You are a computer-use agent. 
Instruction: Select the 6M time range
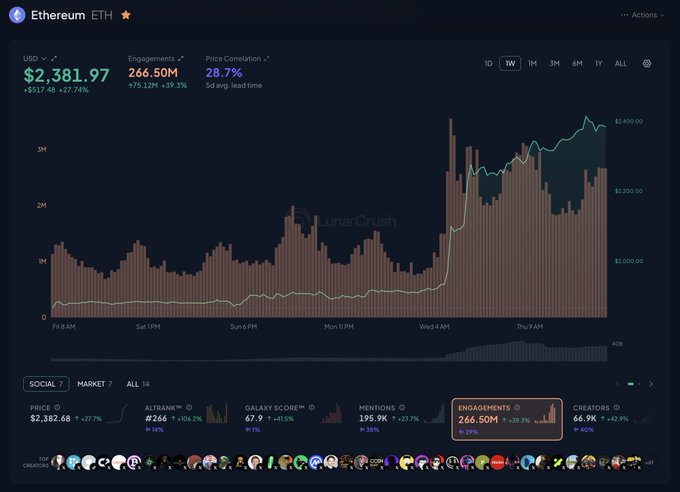(577, 63)
